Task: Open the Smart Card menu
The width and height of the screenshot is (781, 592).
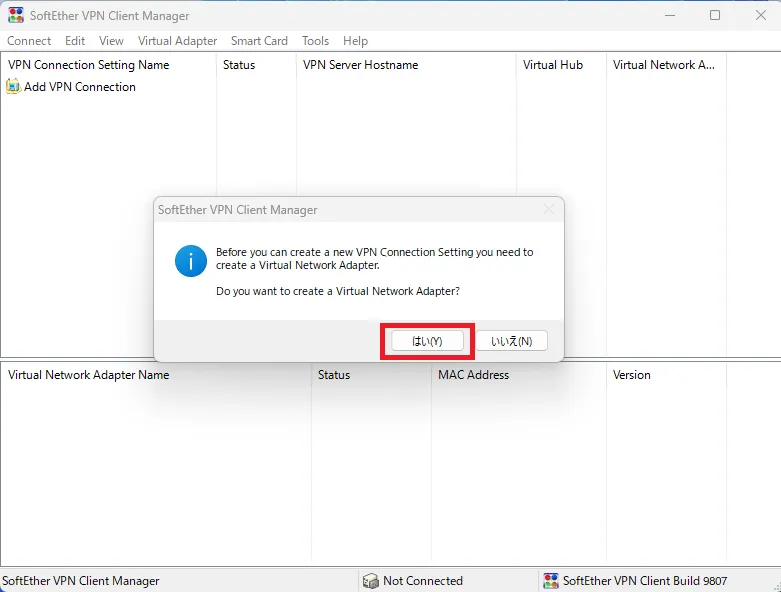Action: click(259, 41)
